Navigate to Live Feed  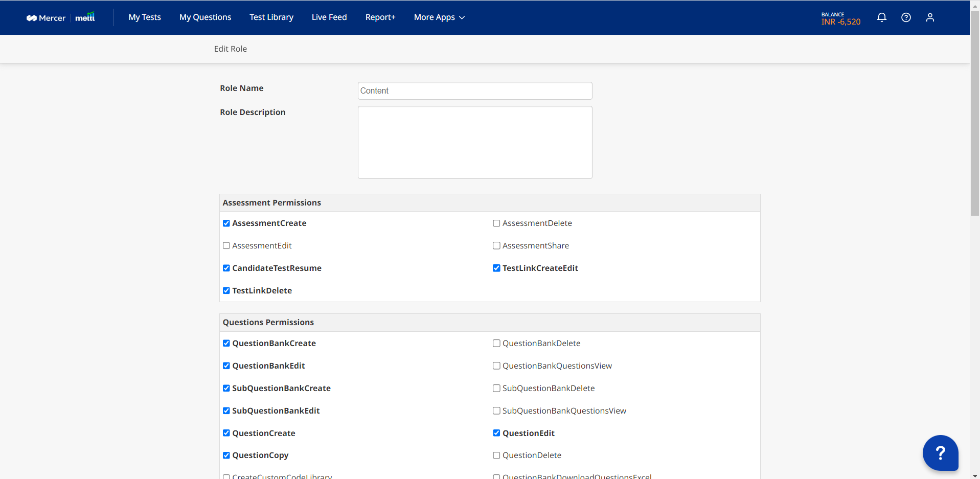329,17
